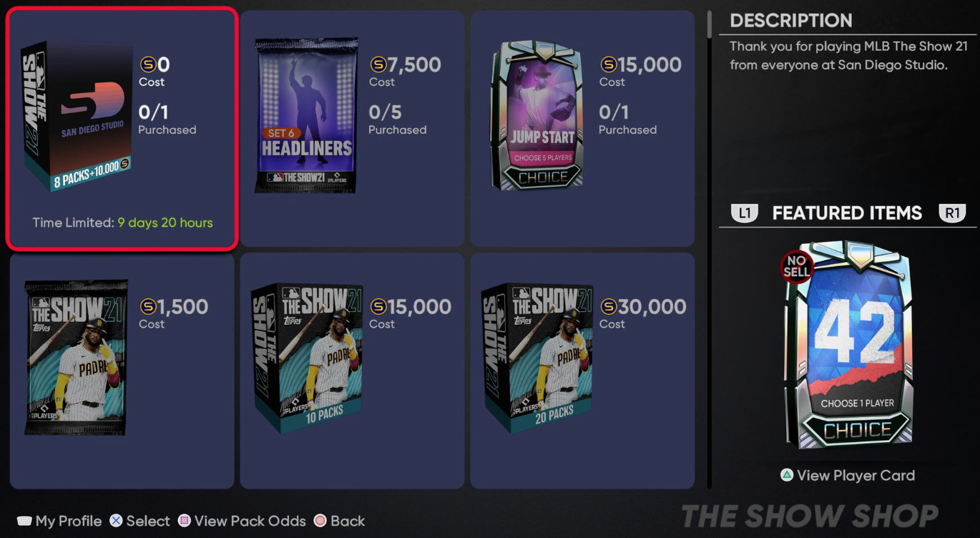980x538 pixels.
Task: Select the San Diego Studio 8 Packs bundle
Action: [x=122, y=129]
